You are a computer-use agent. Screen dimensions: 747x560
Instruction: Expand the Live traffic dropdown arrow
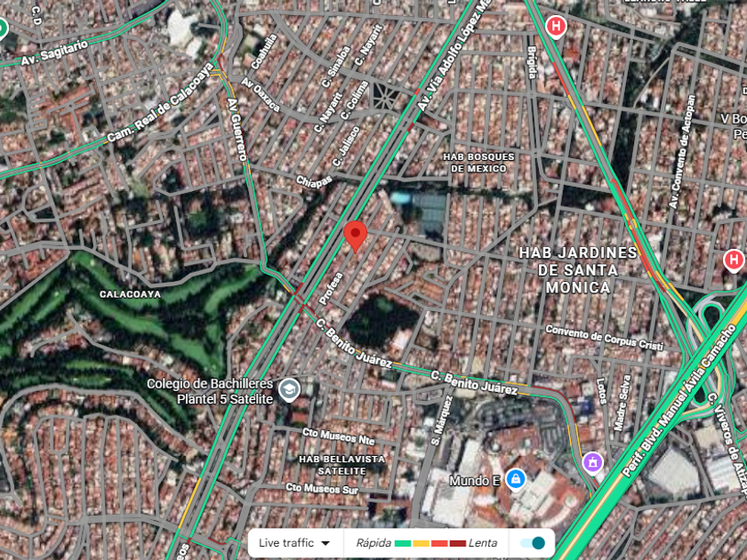click(325, 543)
